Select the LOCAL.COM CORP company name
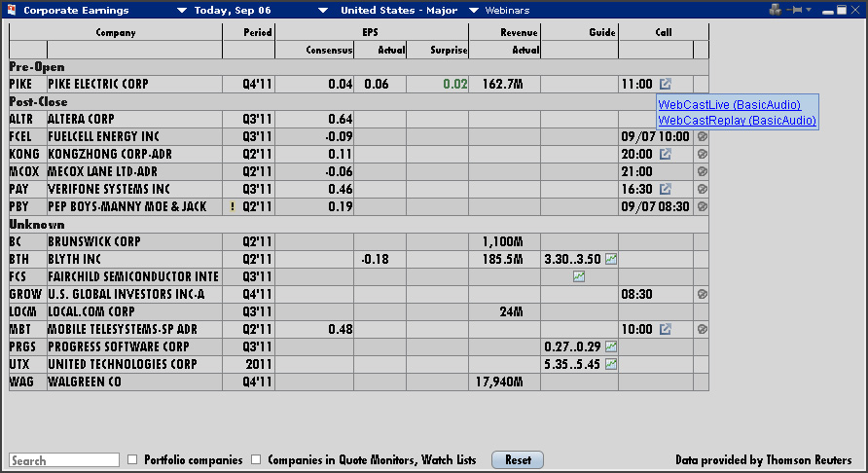868x473 pixels. [x=90, y=311]
